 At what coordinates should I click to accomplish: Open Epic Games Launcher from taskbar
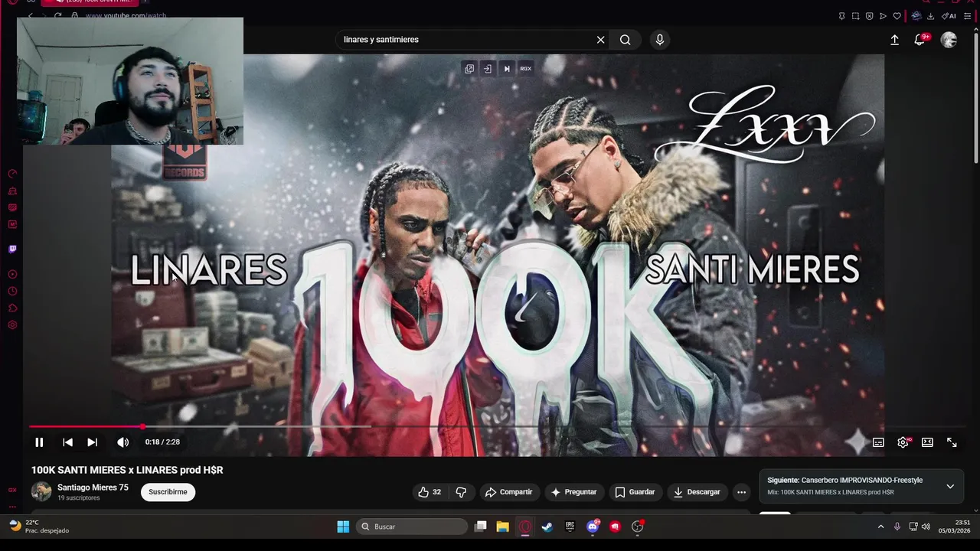pyautogui.click(x=570, y=527)
